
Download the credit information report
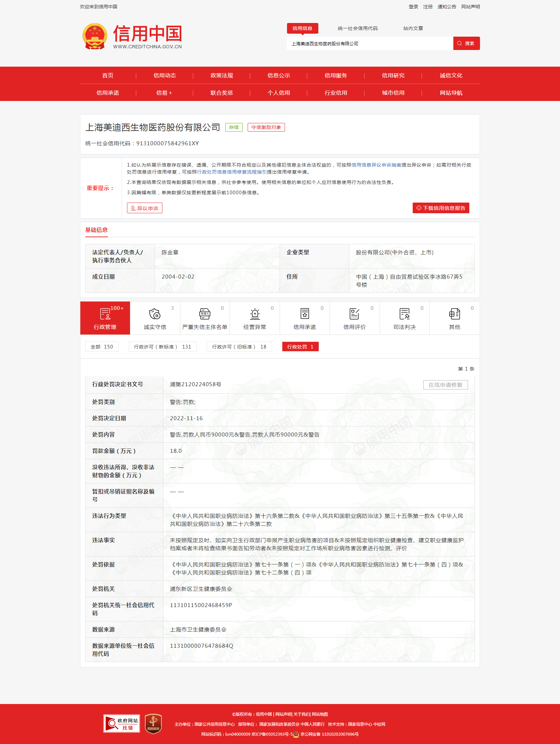pyautogui.click(x=441, y=208)
